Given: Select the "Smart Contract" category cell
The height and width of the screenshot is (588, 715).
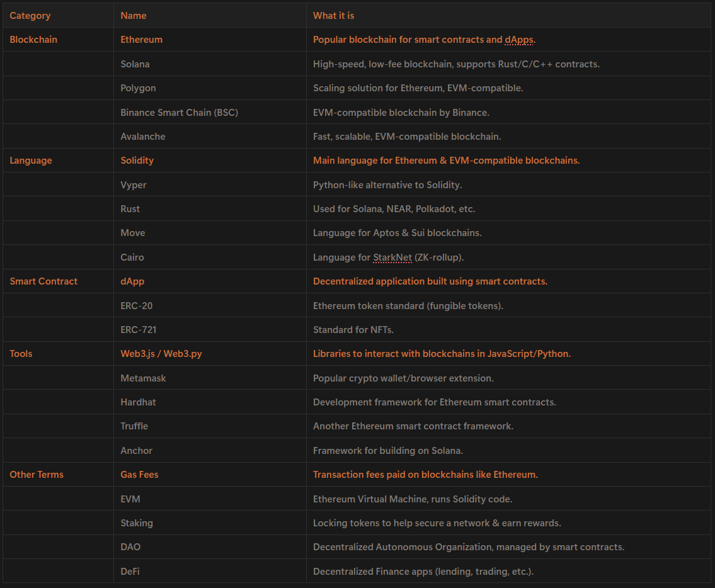Looking at the screenshot, I should coord(43,281).
